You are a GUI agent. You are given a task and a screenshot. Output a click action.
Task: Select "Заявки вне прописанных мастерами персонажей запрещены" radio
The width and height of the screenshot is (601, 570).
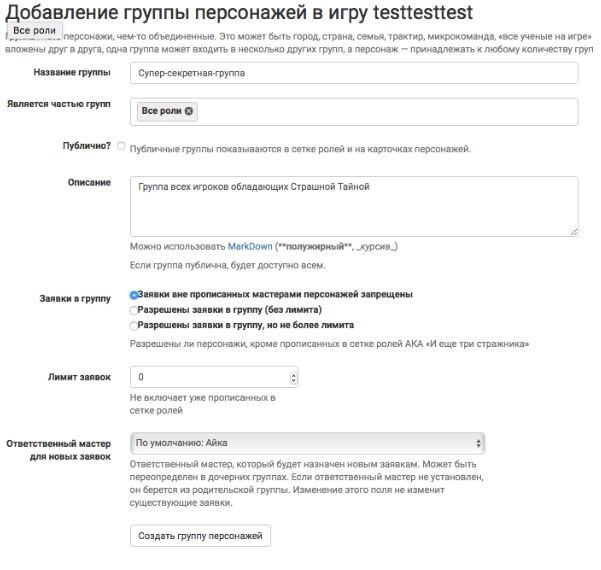click(134, 295)
